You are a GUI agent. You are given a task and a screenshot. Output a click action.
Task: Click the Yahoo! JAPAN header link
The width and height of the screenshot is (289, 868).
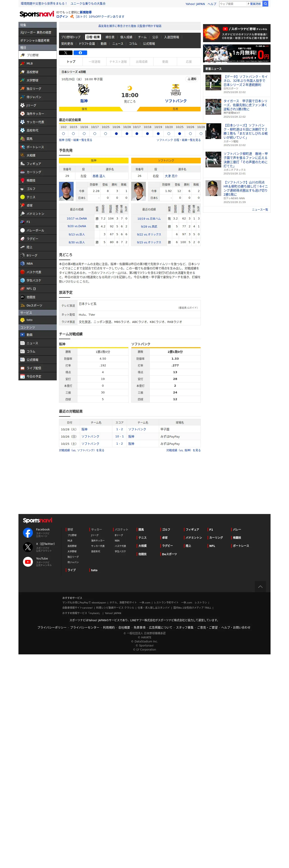[x=195, y=4]
